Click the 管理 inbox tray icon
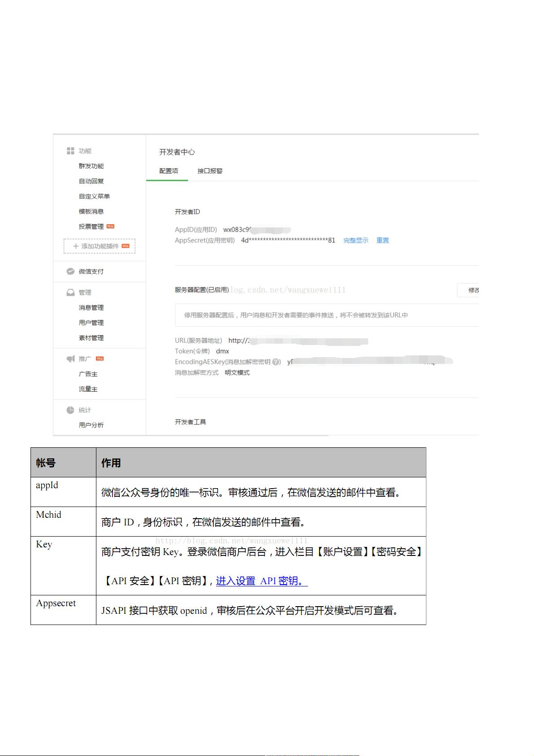 tap(70, 293)
